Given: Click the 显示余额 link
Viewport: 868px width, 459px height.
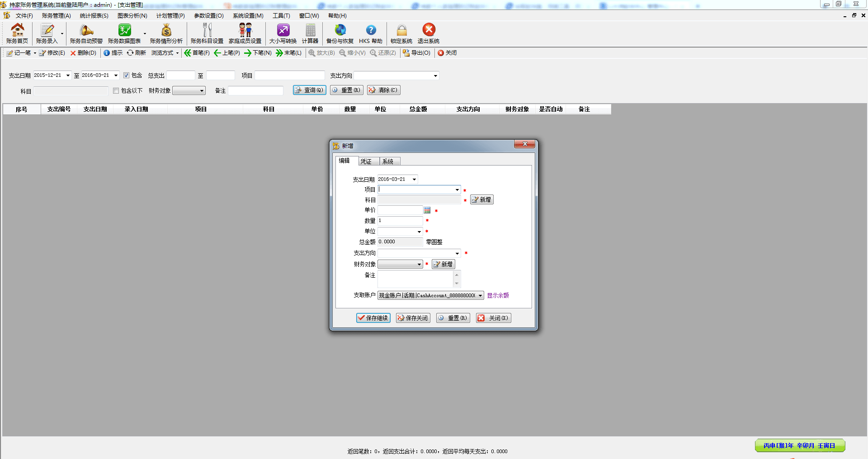Looking at the screenshot, I should [498, 296].
